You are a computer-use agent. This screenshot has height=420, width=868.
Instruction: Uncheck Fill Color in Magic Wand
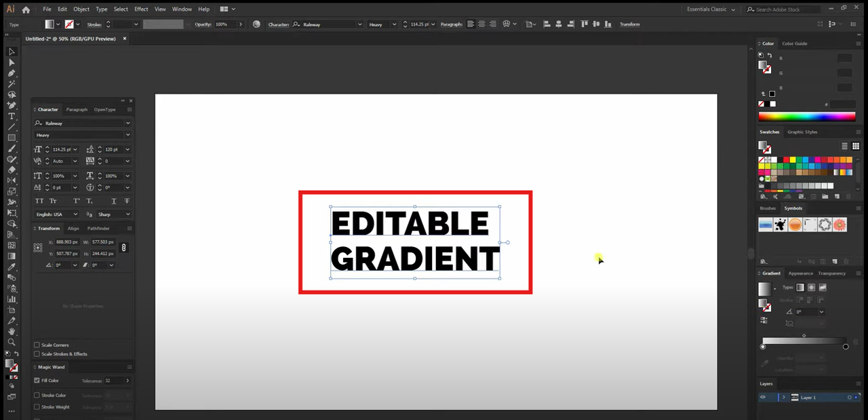[37, 381]
